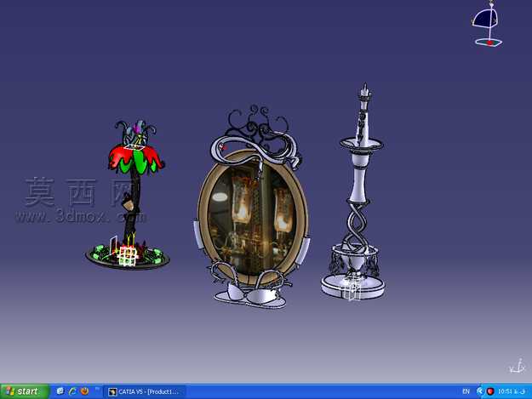Click the scrolled iron ornament above the mirror
Image resolution: width=532 pixels, height=399 pixels.
click(259, 126)
